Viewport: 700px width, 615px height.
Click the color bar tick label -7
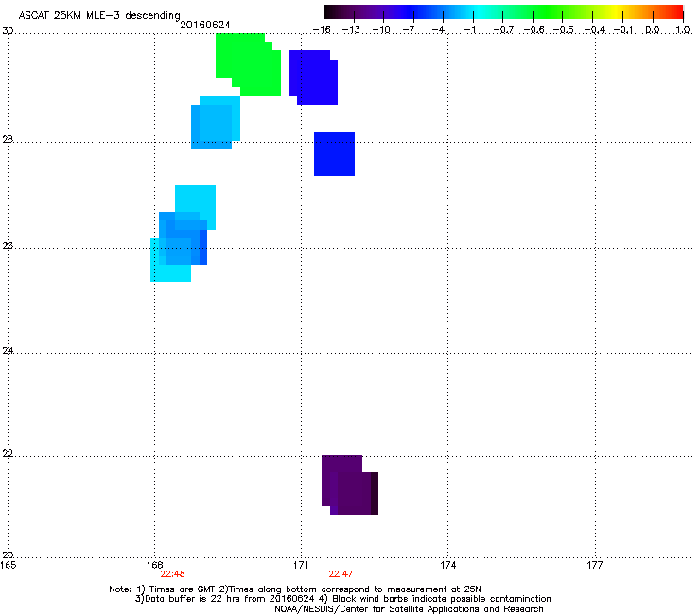coord(410,30)
